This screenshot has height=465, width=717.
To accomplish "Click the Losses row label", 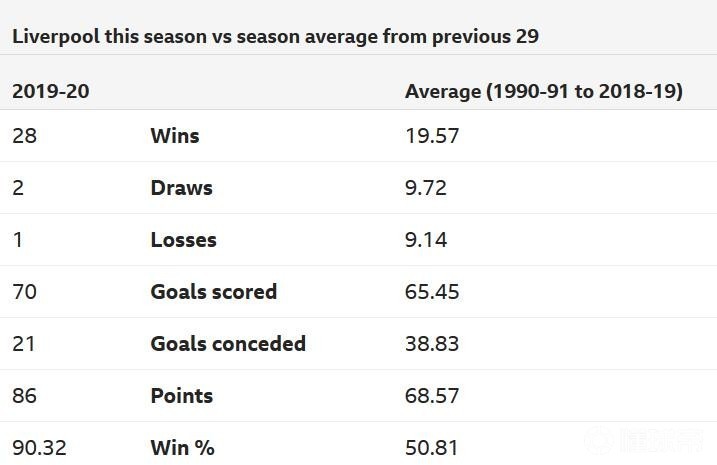I will pyautogui.click(x=183, y=240).
